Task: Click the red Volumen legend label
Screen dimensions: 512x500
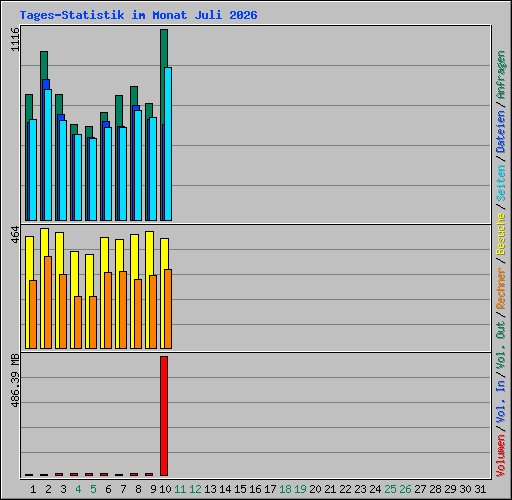Action: (x=501, y=455)
